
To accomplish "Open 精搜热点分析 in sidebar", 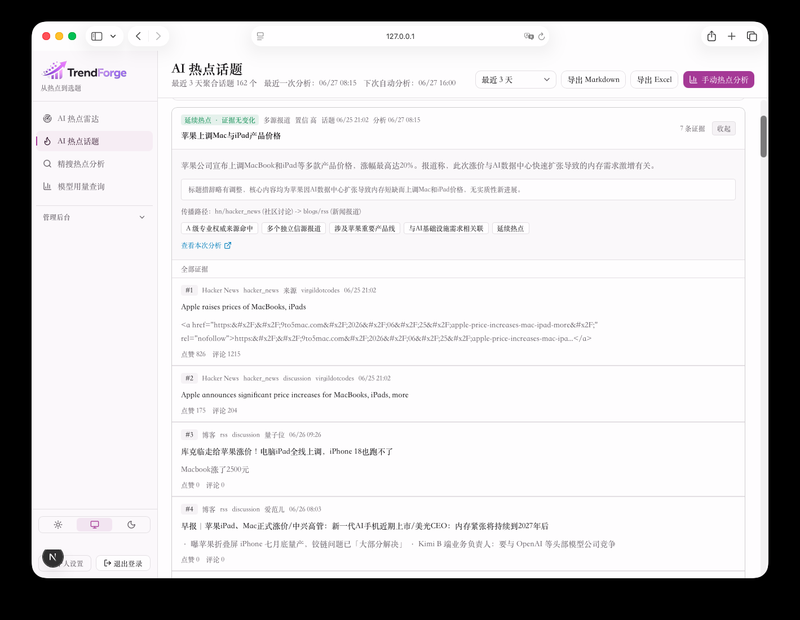I will pyautogui.click(x=94, y=164).
